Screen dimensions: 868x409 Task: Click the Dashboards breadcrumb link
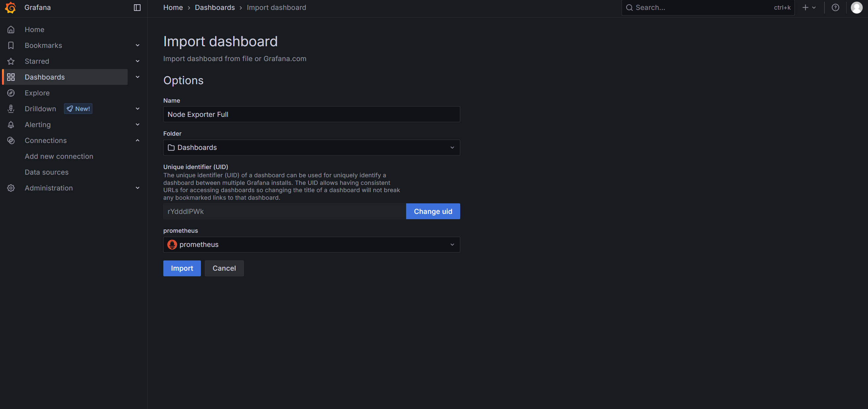point(215,7)
